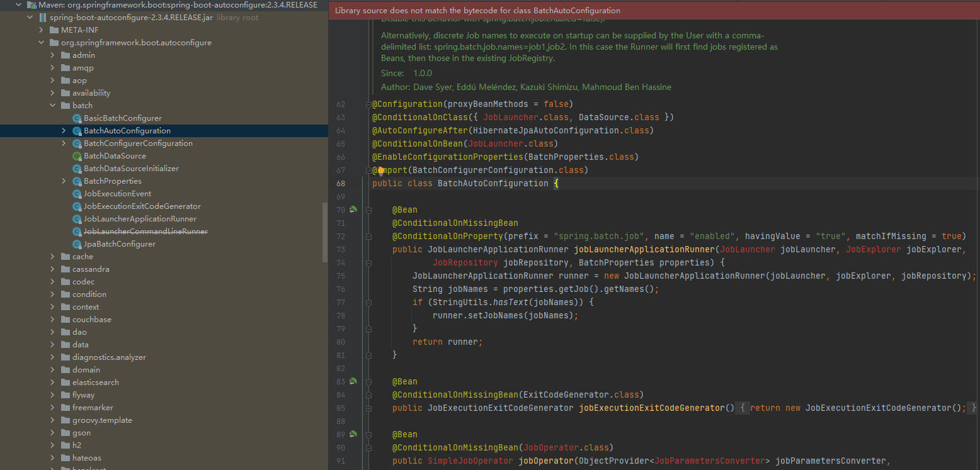This screenshot has width=980, height=470.
Task: Click the META-INF folder icon
Action: click(54, 30)
